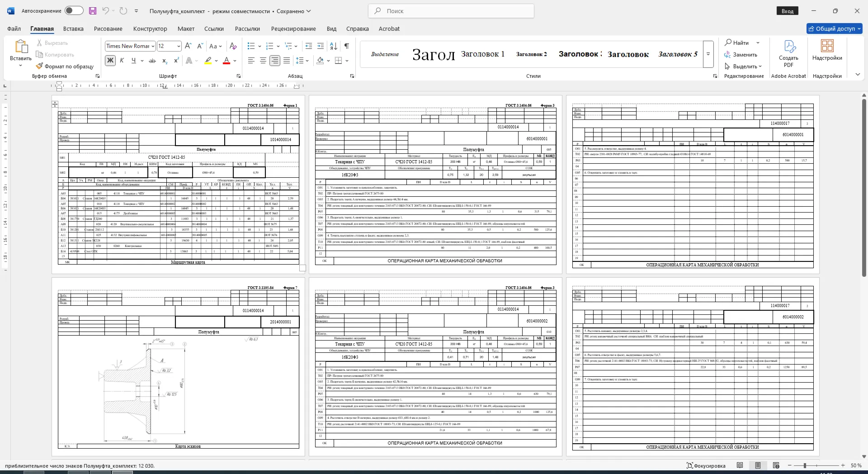Open the Change Case Aa dropdown
Image resolution: width=868 pixels, height=474 pixels.
click(215, 46)
